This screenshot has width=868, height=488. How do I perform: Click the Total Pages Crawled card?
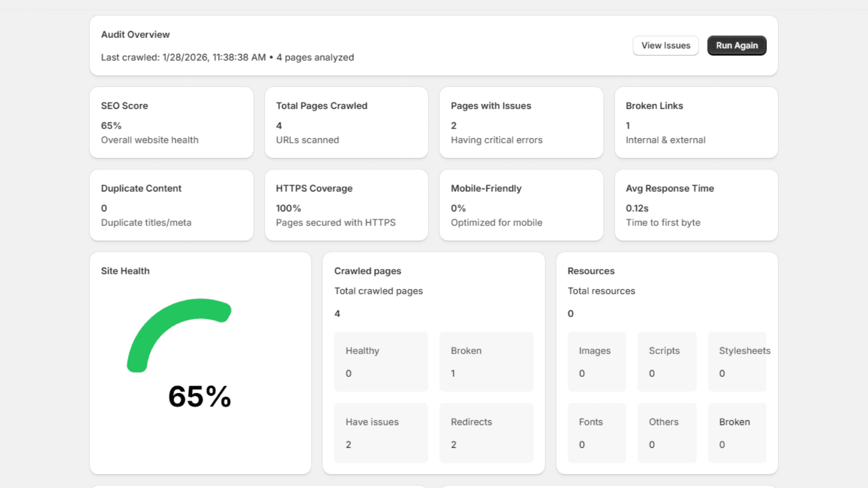point(346,123)
